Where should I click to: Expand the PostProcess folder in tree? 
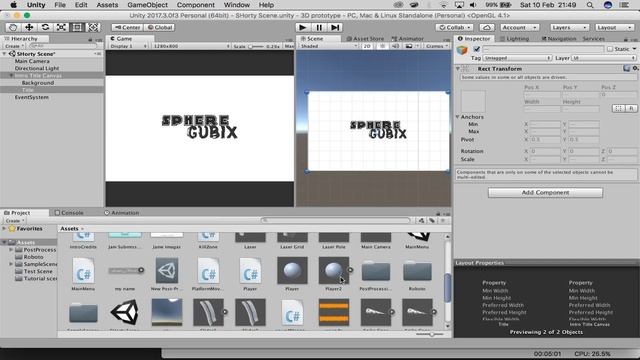click(11, 249)
